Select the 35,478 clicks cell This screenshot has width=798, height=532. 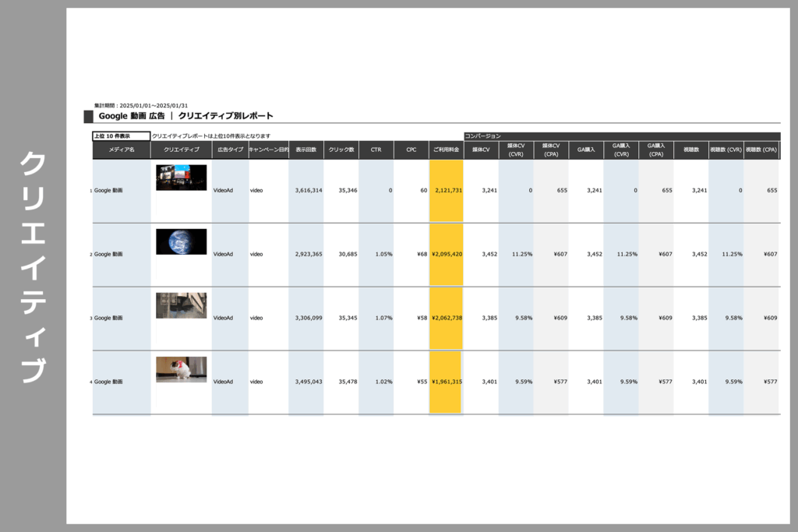pyautogui.click(x=343, y=382)
